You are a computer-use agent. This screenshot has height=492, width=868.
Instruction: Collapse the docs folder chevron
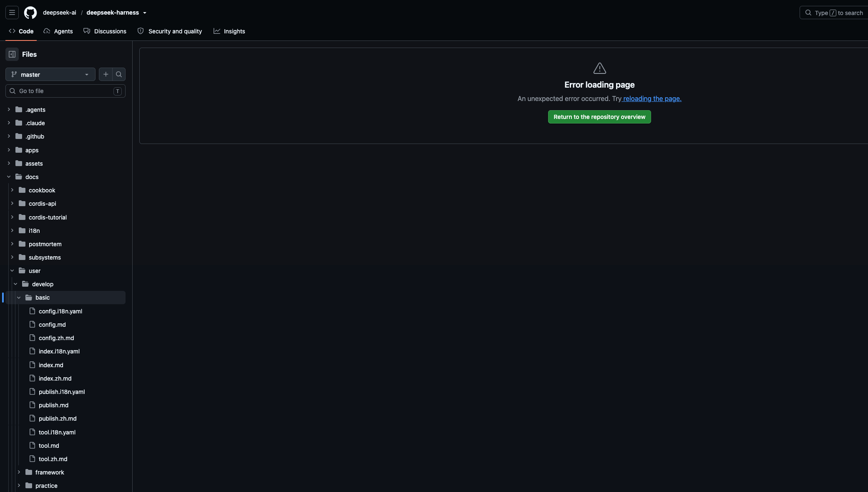click(9, 177)
